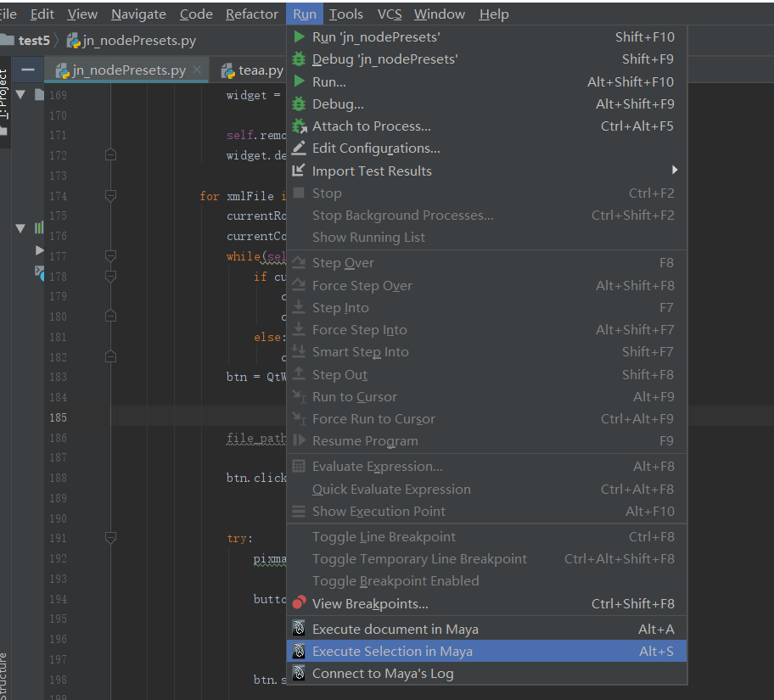Collapse the Project panel with the minimize bar icon

coord(30,70)
